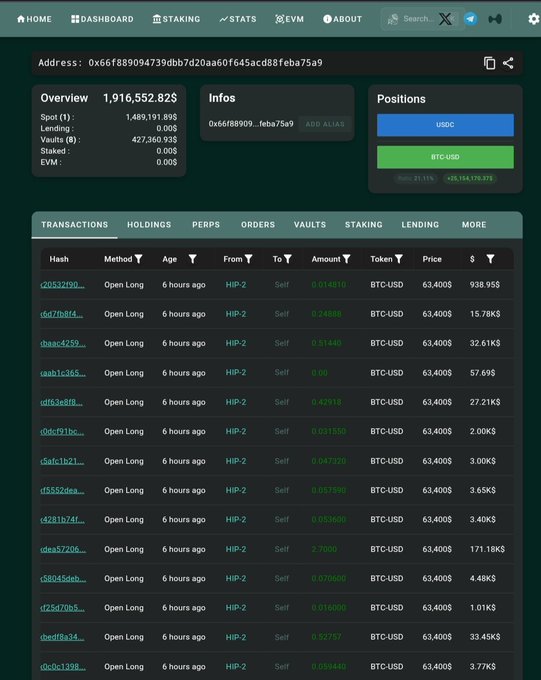Open ABOUT page in navigation

point(342,19)
